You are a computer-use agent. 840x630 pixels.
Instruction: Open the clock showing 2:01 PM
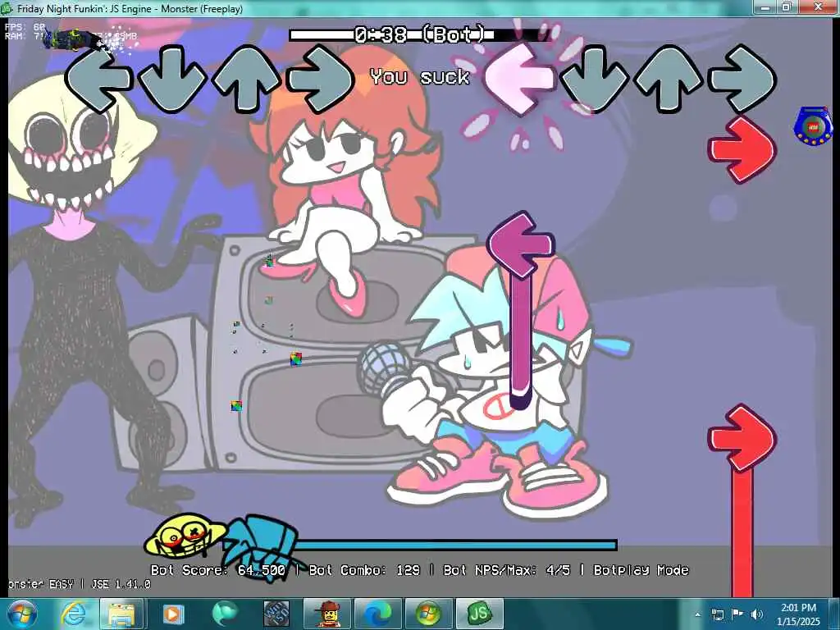coord(798,614)
